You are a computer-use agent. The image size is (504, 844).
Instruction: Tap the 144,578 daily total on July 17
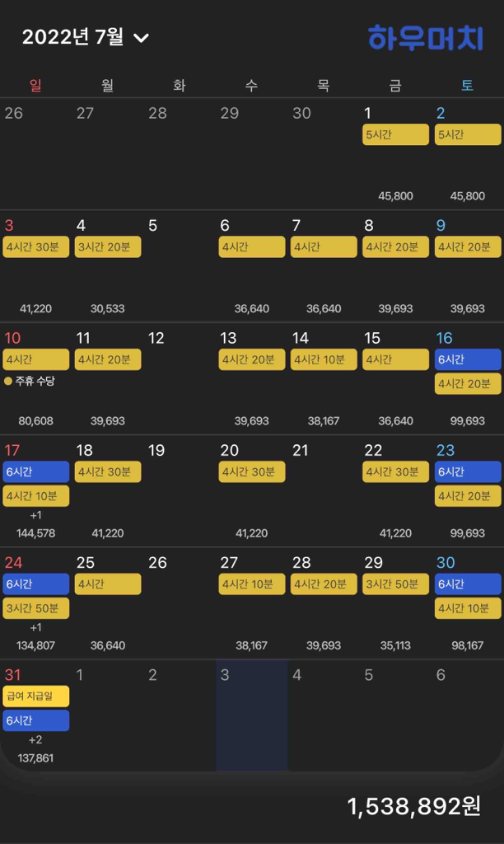[35, 533]
